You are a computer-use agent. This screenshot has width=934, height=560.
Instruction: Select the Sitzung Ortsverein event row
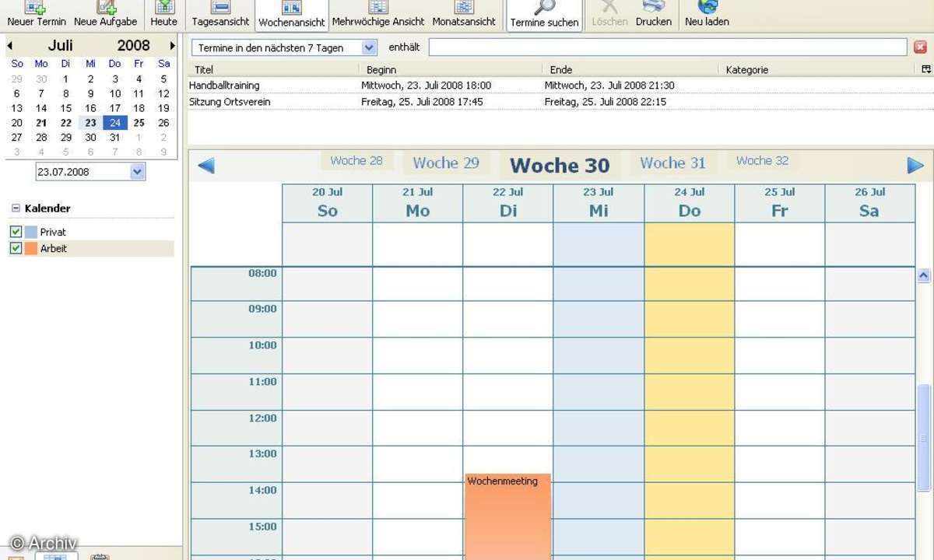click(x=560, y=102)
